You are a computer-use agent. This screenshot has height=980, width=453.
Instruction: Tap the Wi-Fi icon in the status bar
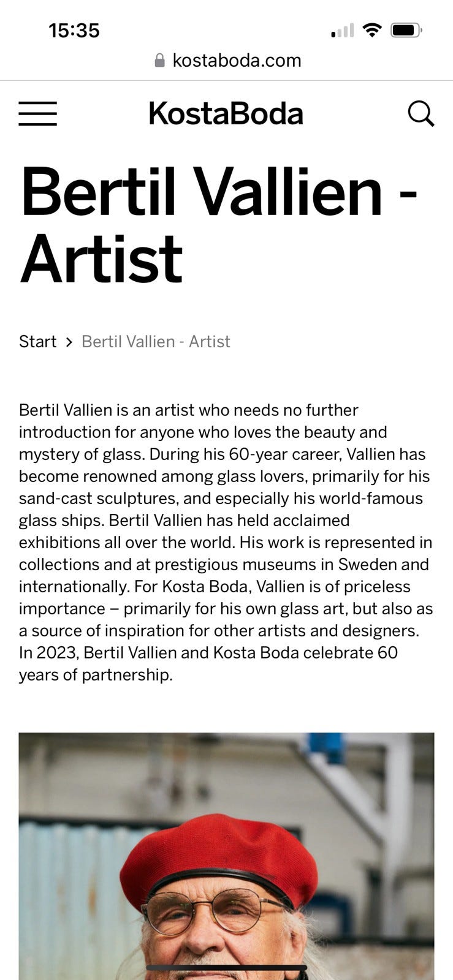[372, 28]
